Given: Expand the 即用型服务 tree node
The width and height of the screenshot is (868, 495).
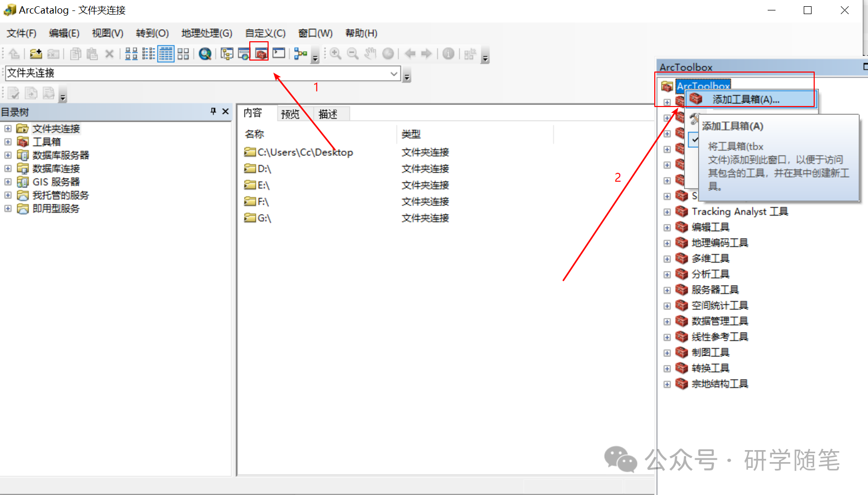Looking at the screenshot, I should [x=8, y=208].
